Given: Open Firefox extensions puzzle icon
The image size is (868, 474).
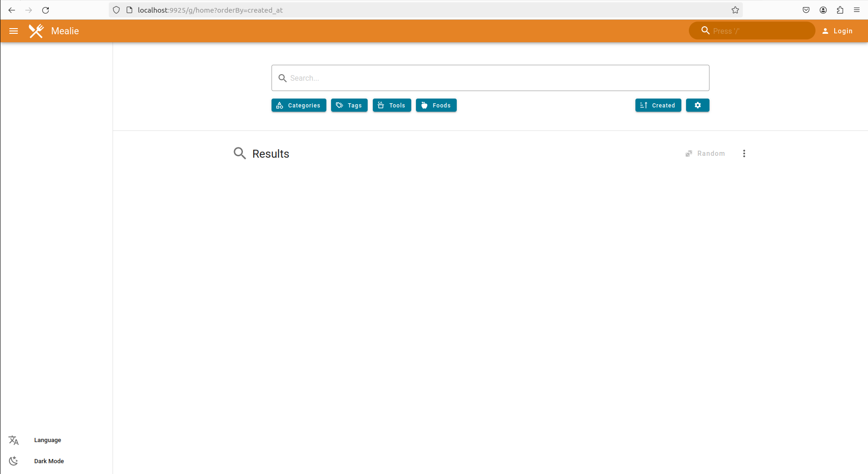Looking at the screenshot, I should point(840,10).
